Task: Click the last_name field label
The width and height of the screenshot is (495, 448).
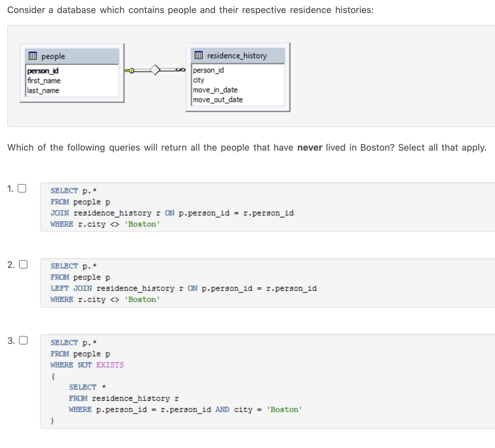Action: click(x=43, y=90)
